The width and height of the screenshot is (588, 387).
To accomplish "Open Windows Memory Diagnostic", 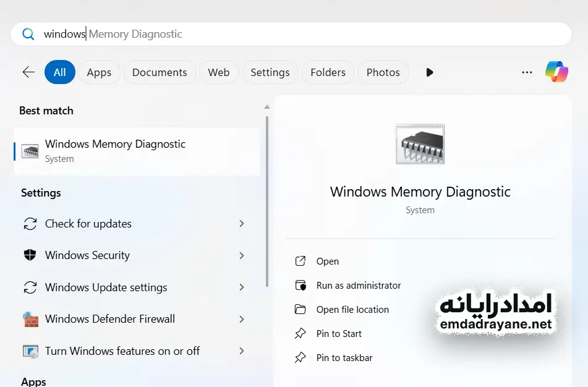I will [x=327, y=261].
